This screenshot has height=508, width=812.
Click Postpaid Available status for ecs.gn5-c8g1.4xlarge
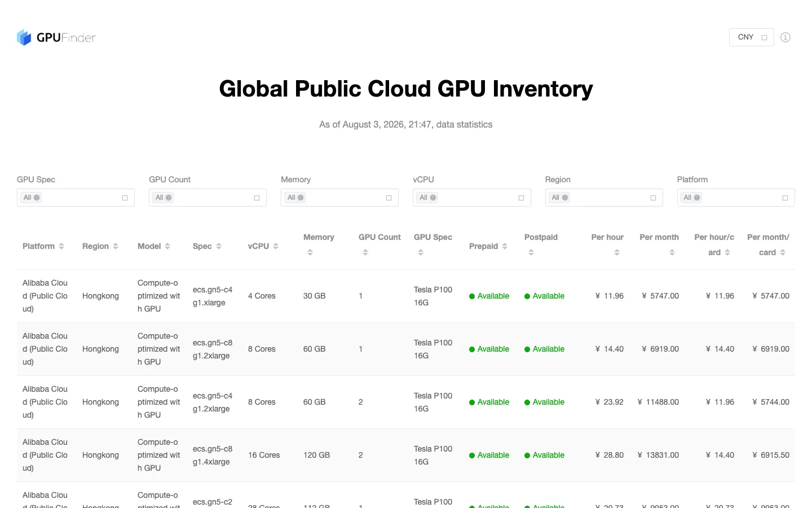(544, 455)
